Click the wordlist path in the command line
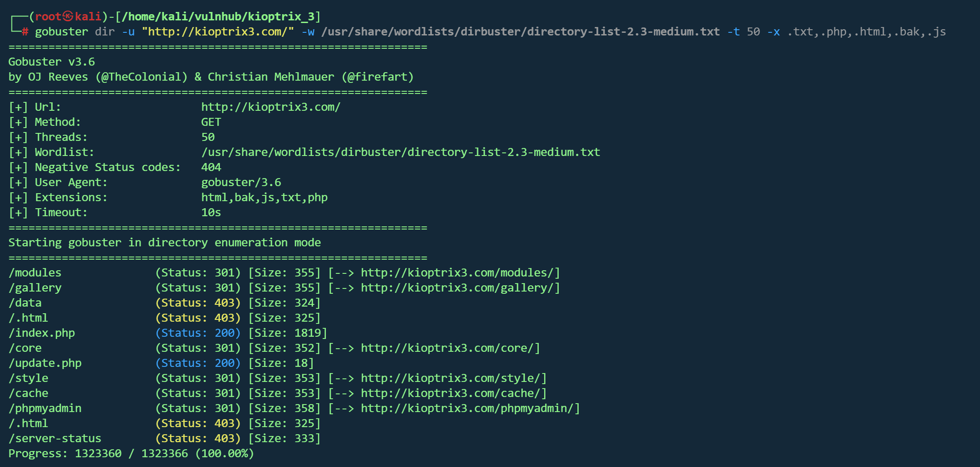Screen dimensions: 980x467 coord(520,31)
